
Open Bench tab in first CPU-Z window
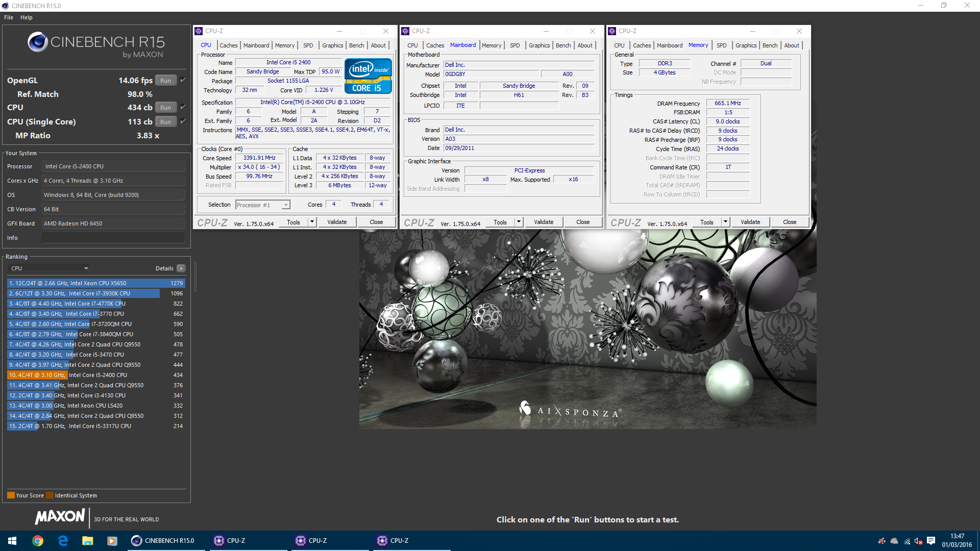pos(357,45)
